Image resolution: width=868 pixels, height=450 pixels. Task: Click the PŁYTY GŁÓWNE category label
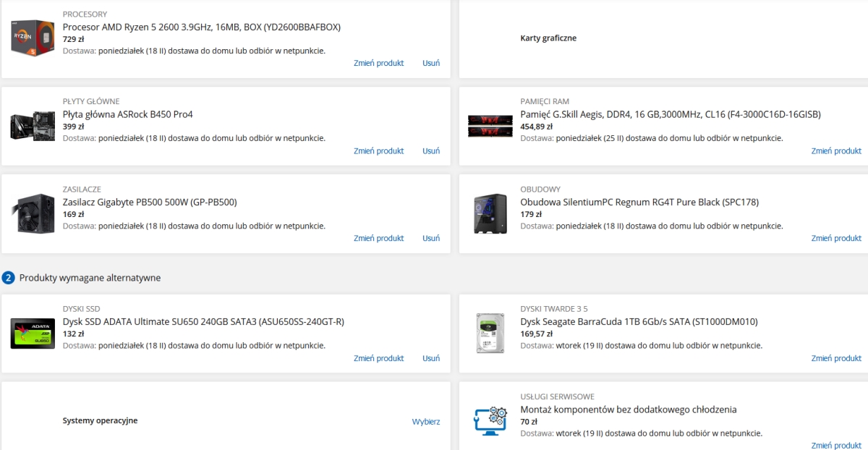(x=91, y=101)
